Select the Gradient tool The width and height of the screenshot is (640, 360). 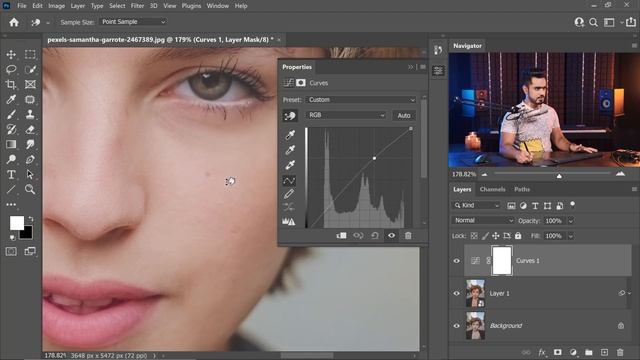coord(11,144)
